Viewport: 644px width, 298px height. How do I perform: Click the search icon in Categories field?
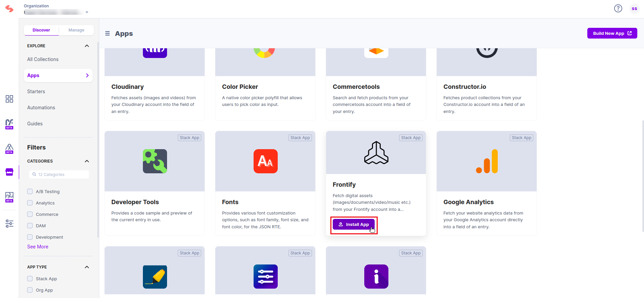point(34,174)
